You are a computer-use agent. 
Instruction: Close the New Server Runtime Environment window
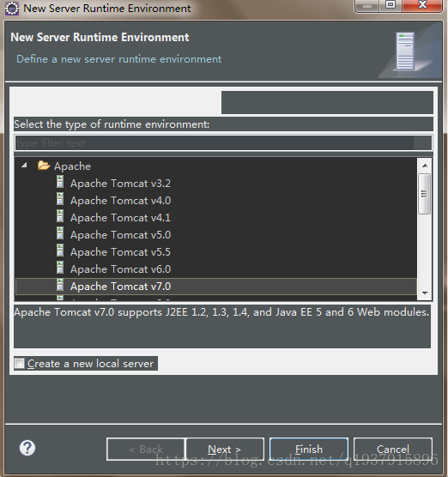coord(422,5)
